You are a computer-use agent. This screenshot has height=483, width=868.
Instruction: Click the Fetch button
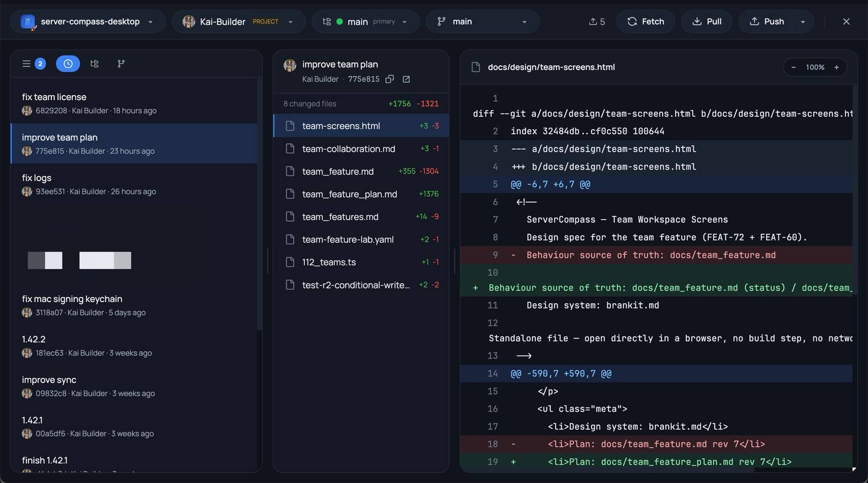click(646, 21)
